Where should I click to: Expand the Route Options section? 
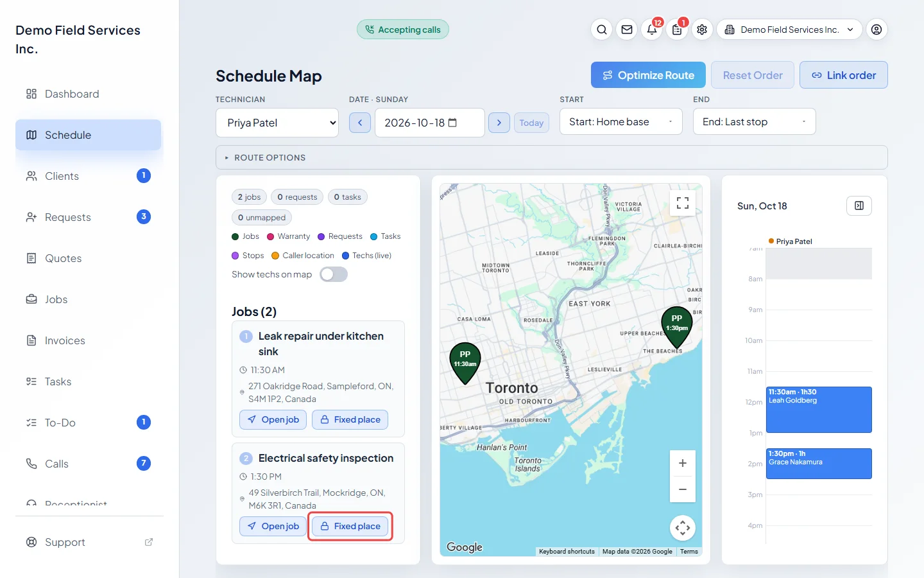(552, 157)
